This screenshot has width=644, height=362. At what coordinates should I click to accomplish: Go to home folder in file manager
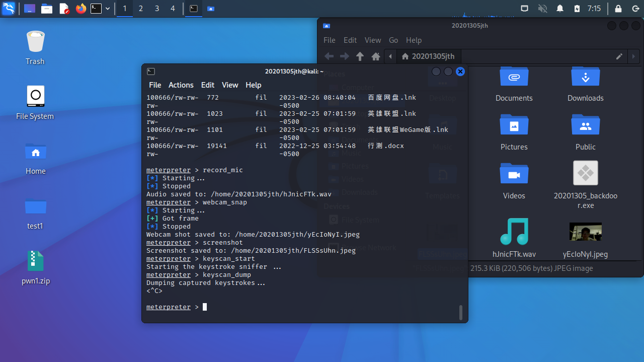pyautogui.click(x=375, y=56)
